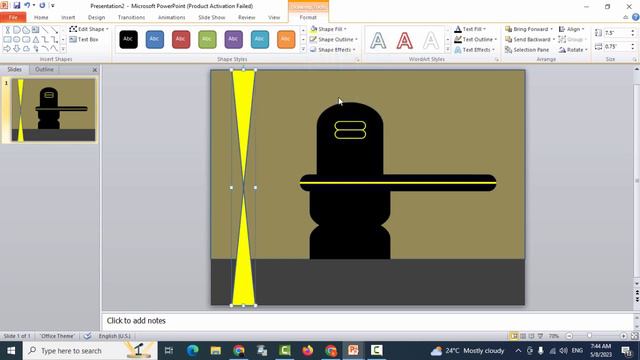Apply the aqua shape style

pos(260,39)
